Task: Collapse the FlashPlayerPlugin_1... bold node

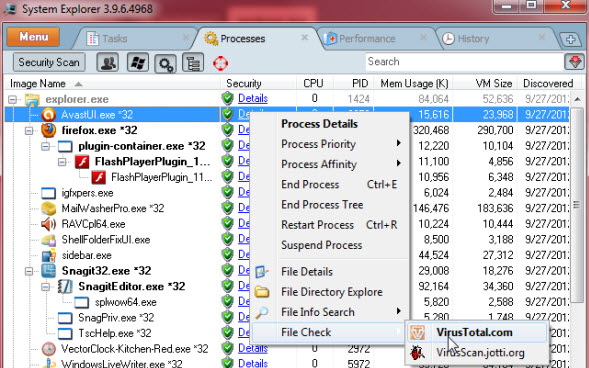Action: 62,162
